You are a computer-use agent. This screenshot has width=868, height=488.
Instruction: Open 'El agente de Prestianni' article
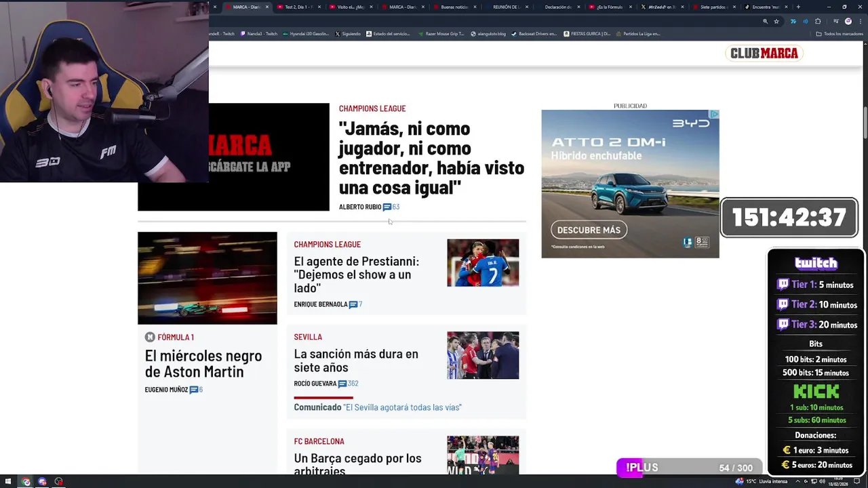pyautogui.click(x=356, y=274)
